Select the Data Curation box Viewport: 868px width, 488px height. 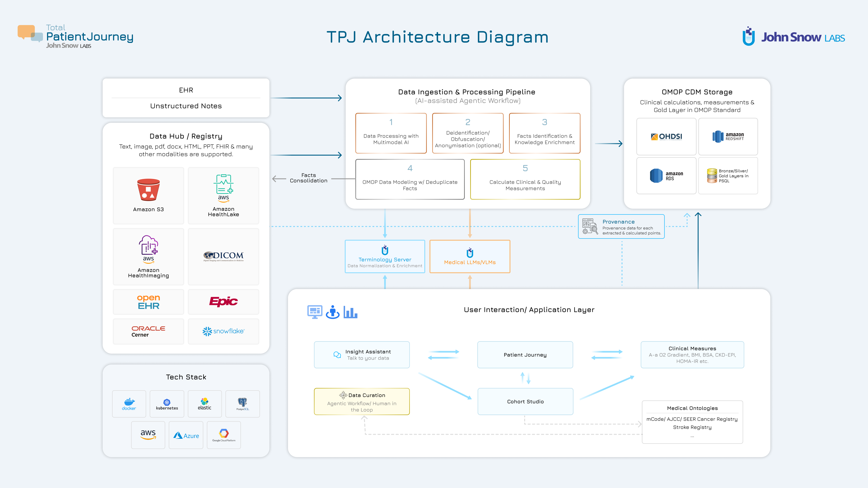(362, 401)
